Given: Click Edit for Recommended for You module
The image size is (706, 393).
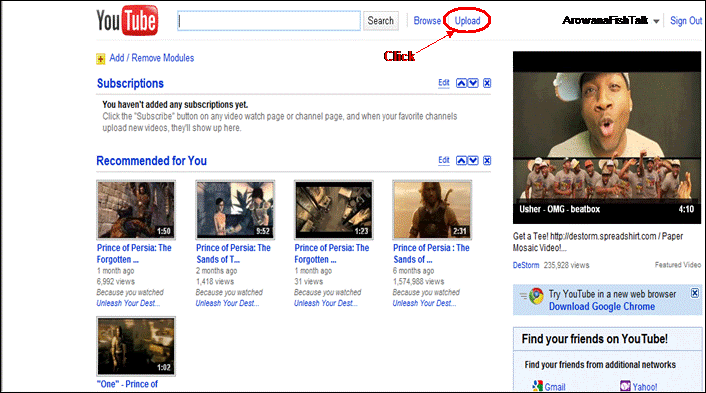Looking at the screenshot, I should tap(444, 160).
